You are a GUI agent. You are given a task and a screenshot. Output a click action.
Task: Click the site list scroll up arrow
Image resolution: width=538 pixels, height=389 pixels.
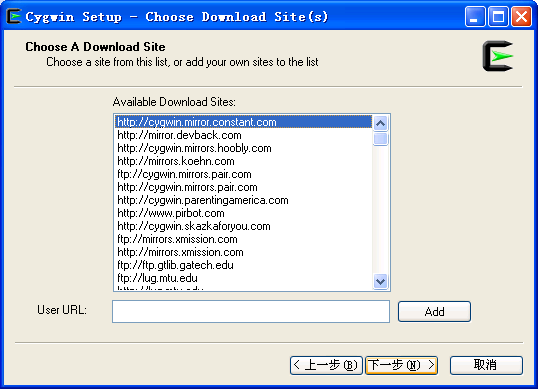point(381,123)
